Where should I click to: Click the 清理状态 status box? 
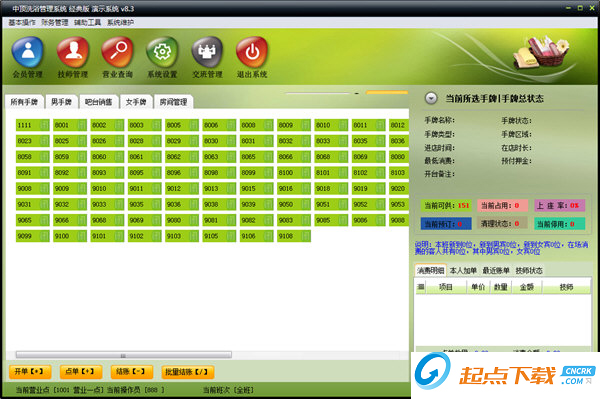502,224
